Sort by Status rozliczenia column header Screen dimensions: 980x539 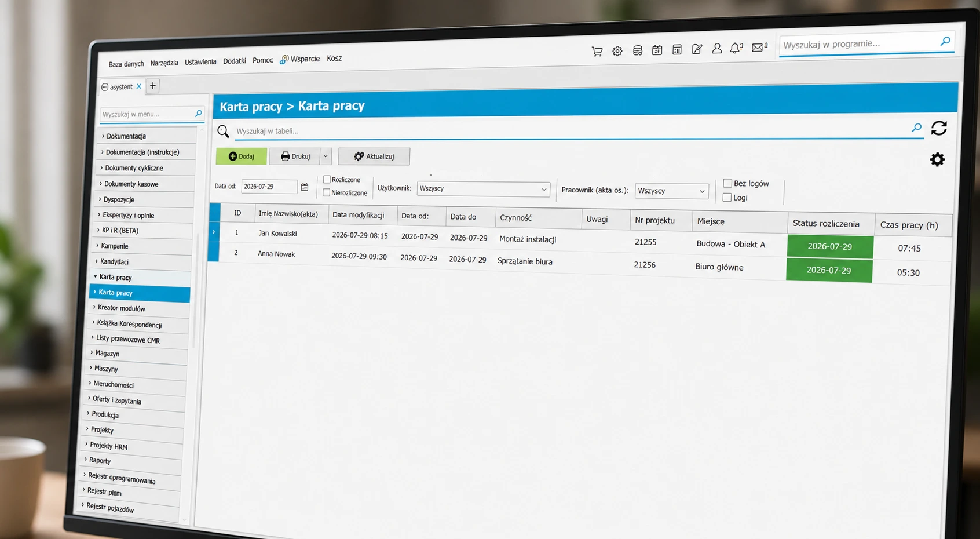pyautogui.click(x=831, y=224)
